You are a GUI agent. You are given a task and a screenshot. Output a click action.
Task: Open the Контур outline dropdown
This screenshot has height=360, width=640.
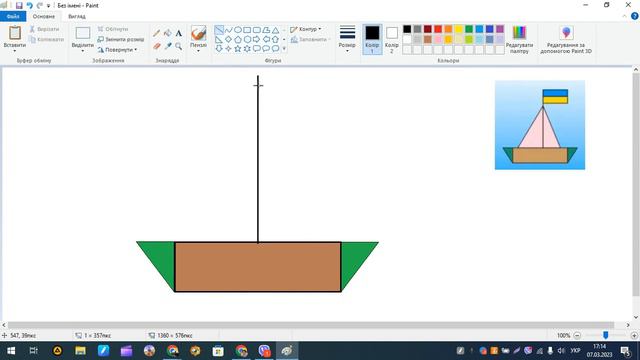(x=306, y=29)
